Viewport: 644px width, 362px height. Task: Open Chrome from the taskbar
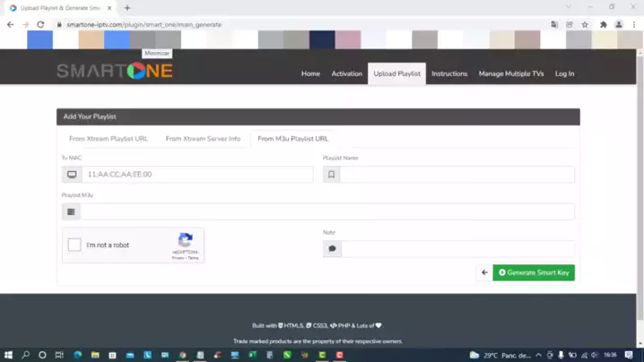[x=183, y=355]
